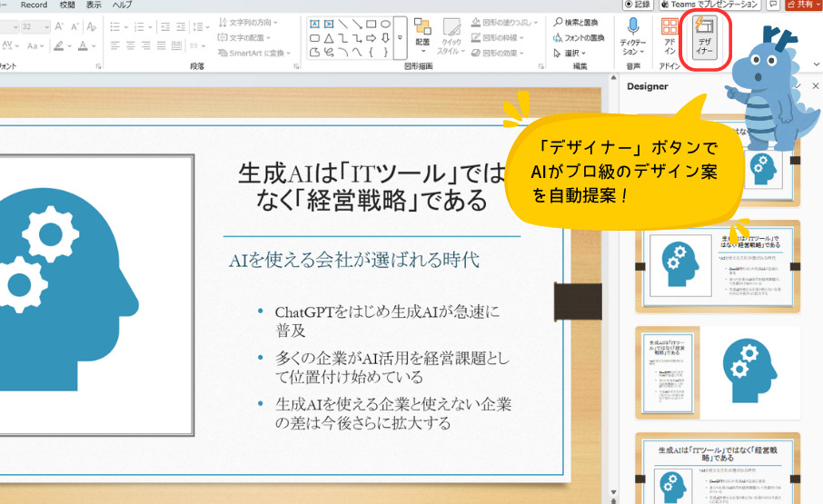
Task: Open Shape Effects (図形の効果) dropdown
Action: [498, 53]
